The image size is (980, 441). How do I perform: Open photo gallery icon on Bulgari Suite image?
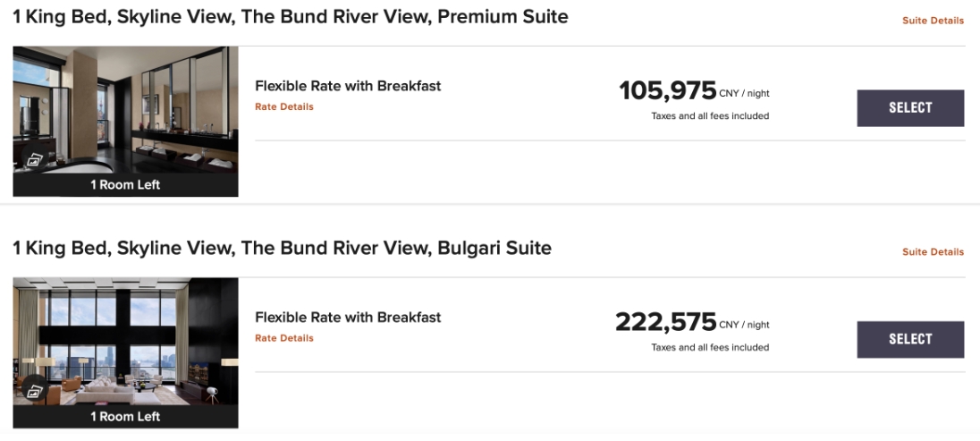(x=34, y=391)
